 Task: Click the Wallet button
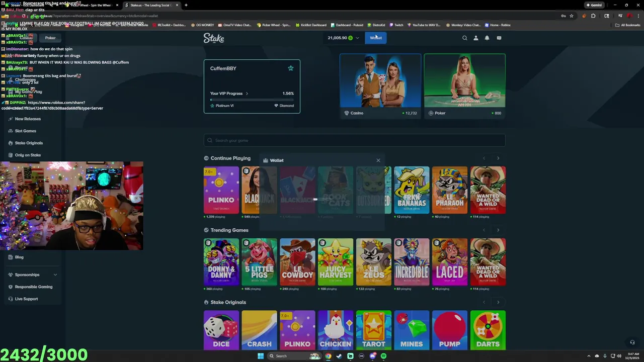coord(376,38)
